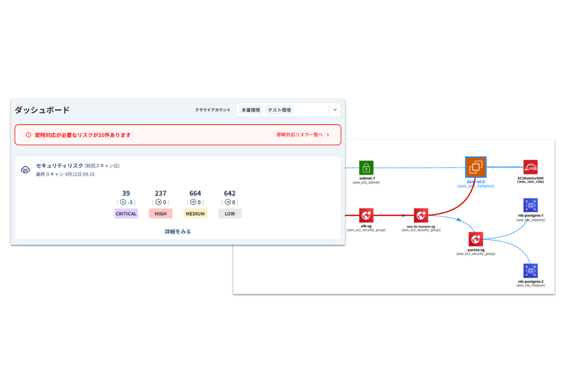Click the red alert warning icon
Screen dimensions: 565x392
click(x=28, y=135)
